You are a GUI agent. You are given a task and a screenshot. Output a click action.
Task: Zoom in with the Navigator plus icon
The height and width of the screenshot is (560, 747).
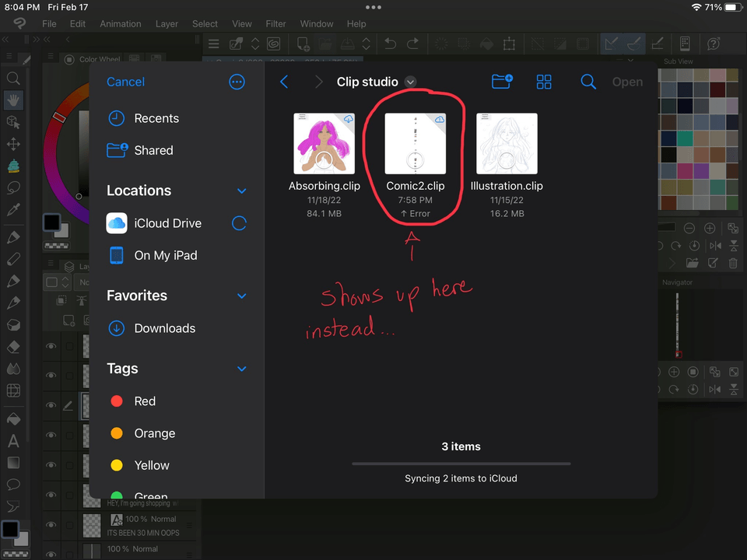[x=674, y=372]
